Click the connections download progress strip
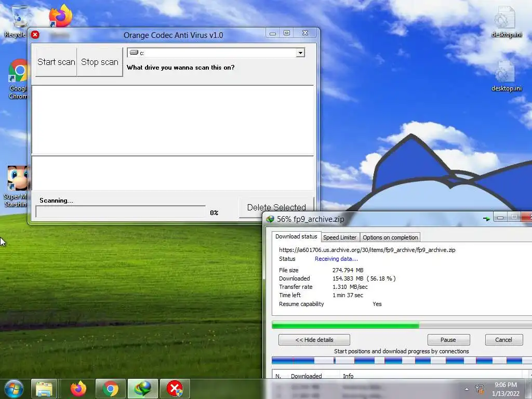 [x=402, y=361]
